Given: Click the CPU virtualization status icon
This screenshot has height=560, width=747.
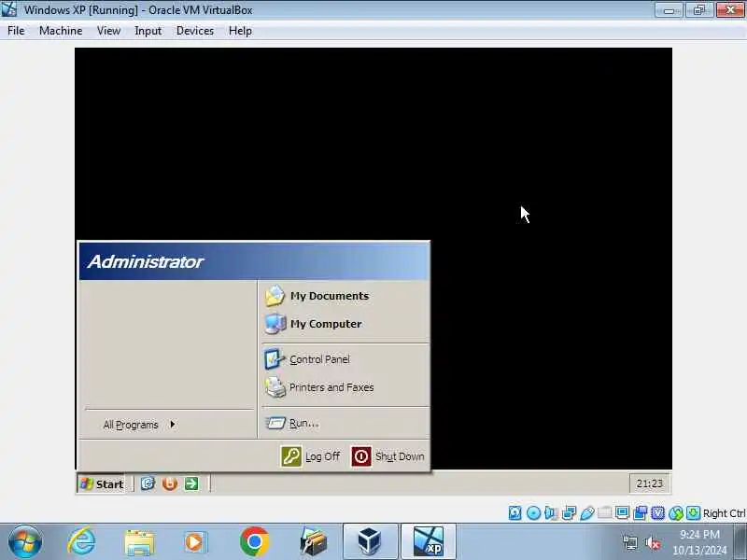Looking at the screenshot, I should [x=658, y=512].
